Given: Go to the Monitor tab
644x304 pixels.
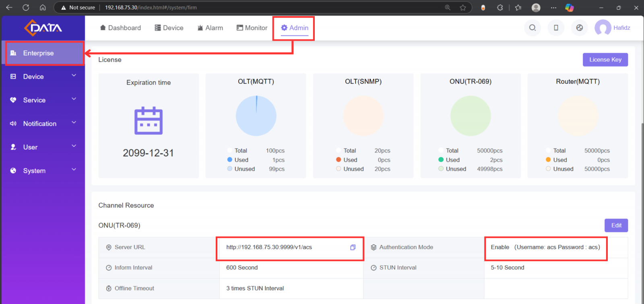Looking at the screenshot, I should point(252,28).
